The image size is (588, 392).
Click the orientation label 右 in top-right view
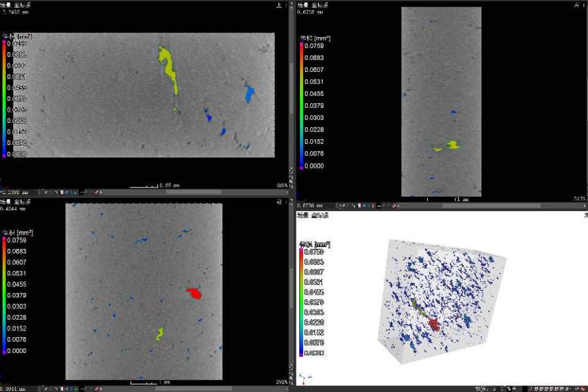[576, 5]
